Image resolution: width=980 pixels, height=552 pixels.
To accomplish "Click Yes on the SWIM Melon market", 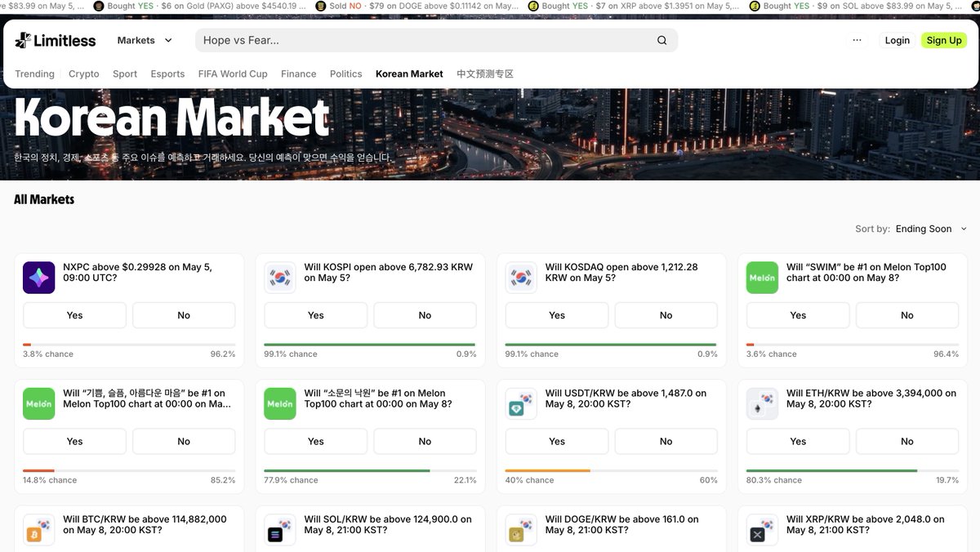I will 798,315.
